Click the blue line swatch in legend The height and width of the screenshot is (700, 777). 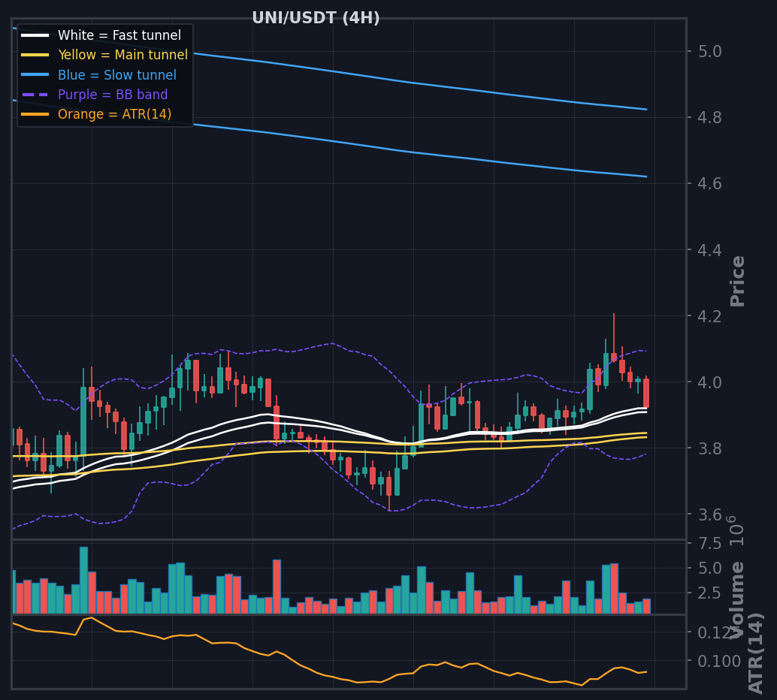[x=35, y=75]
